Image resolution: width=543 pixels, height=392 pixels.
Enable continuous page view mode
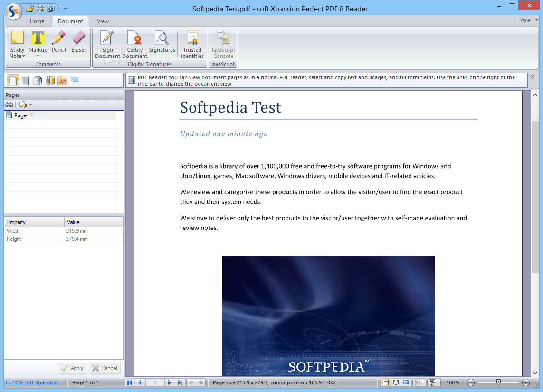click(x=385, y=382)
